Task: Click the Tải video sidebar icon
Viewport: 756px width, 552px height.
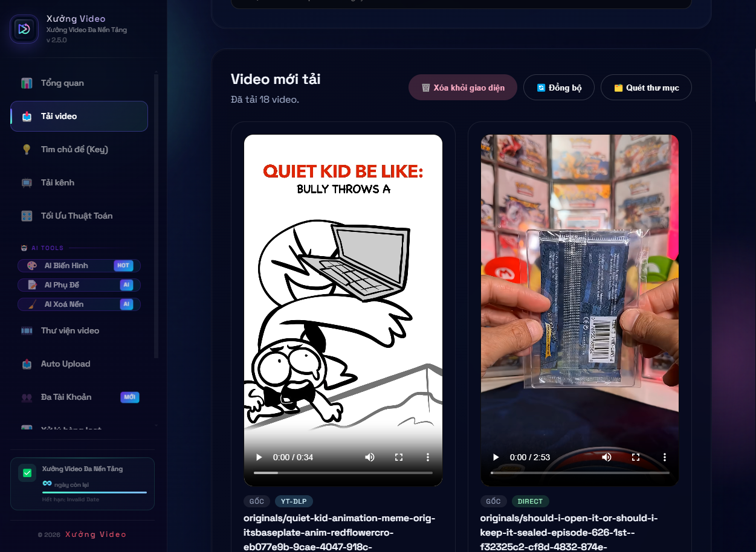Action: 27,117
